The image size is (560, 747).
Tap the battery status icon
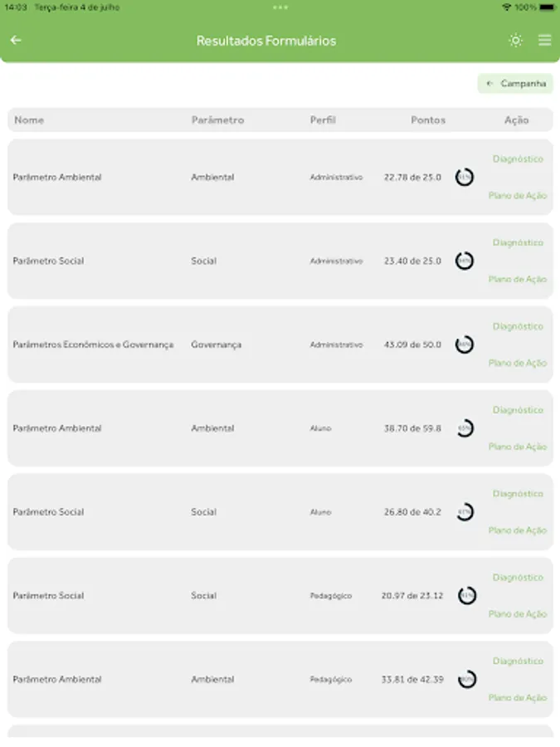(546, 7)
